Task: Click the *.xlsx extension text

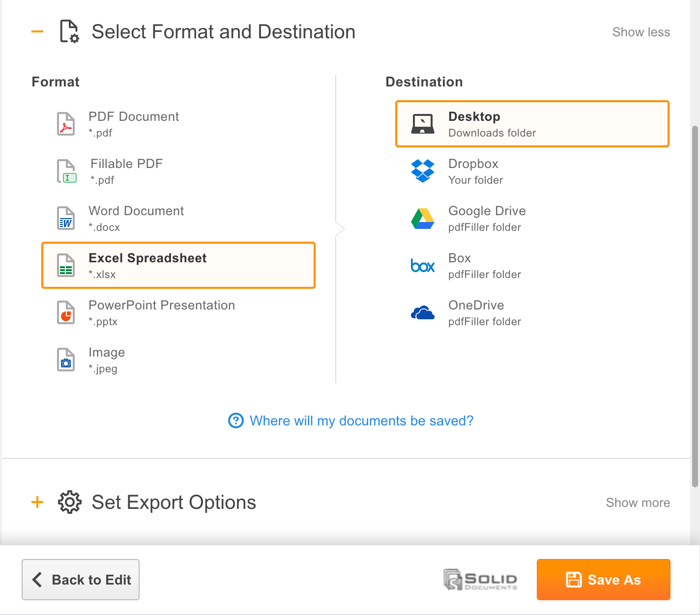Action: point(102,274)
